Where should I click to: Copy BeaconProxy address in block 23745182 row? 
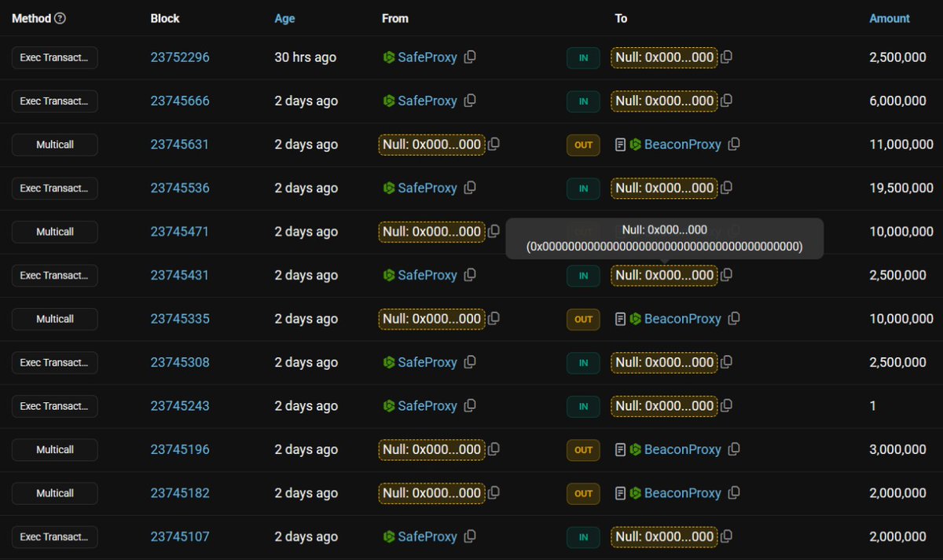pyautogui.click(x=734, y=493)
